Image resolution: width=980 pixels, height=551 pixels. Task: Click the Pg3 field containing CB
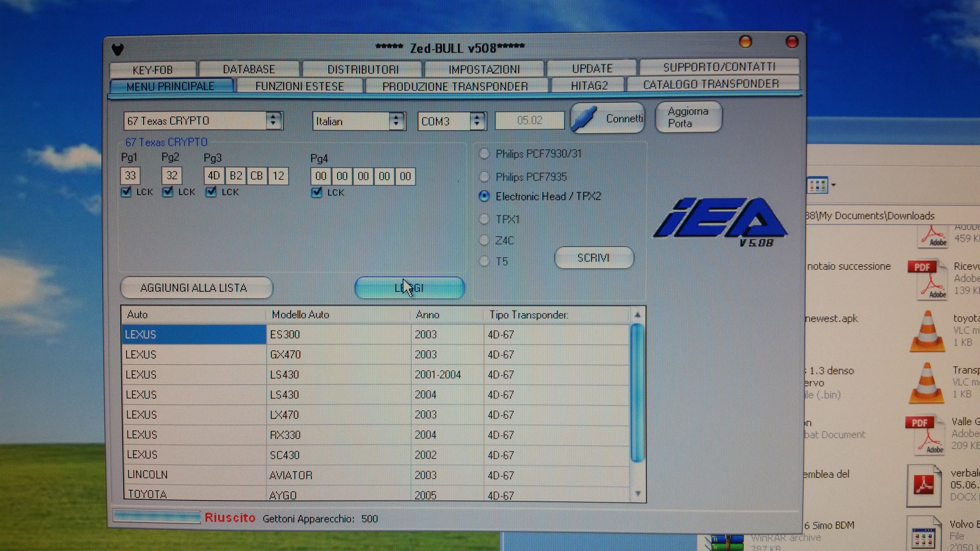(256, 176)
